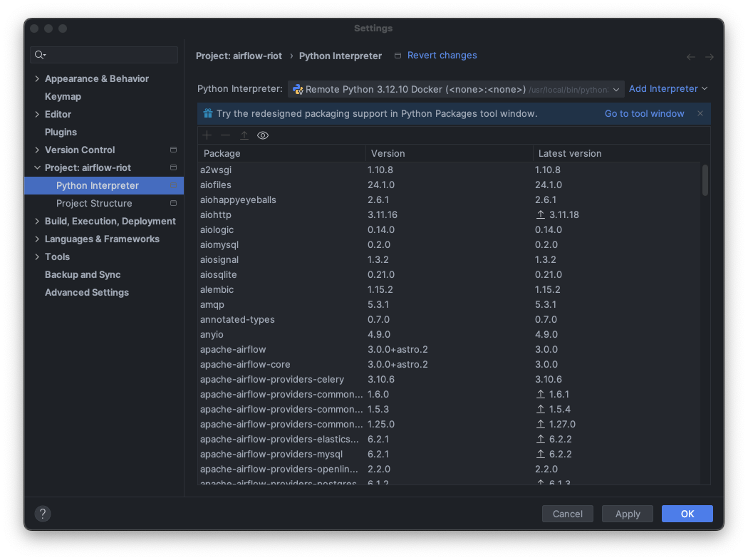Remove a package using the minus icon
Screen dimensions: 748x560
(x=224, y=135)
